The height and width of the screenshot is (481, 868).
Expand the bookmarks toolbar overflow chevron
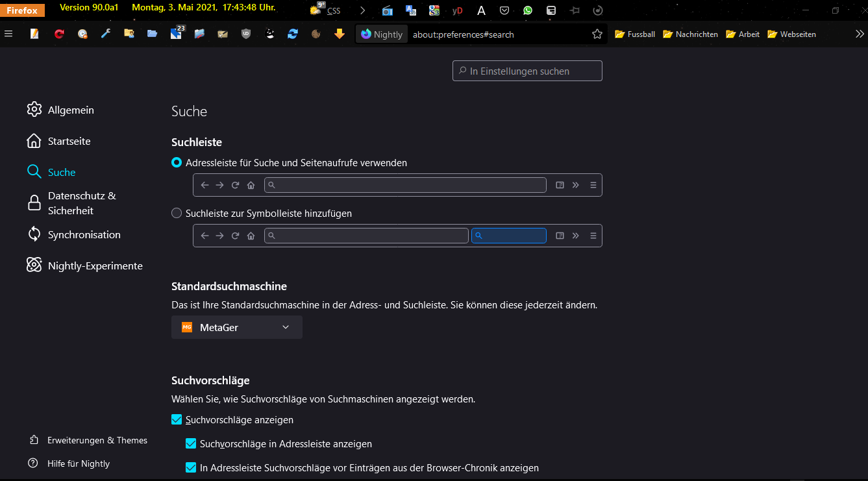[860, 34]
